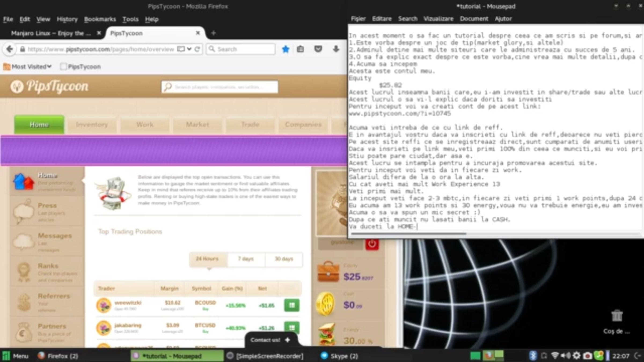The image size is (644, 362).
Task: Expand the Most Visited bookmarks dropdown
Action: [27, 67]
